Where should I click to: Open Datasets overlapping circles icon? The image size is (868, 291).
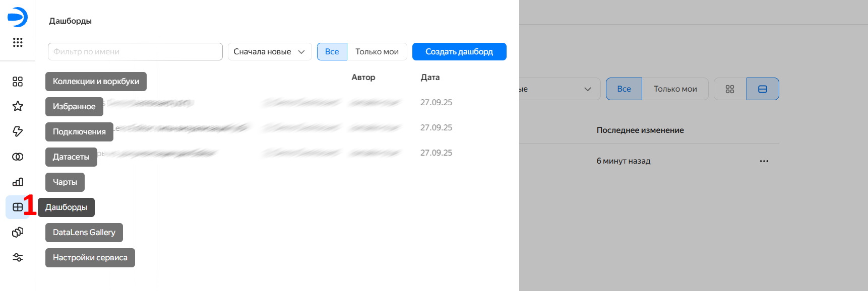pyautogui.click(x=18, y=157)
